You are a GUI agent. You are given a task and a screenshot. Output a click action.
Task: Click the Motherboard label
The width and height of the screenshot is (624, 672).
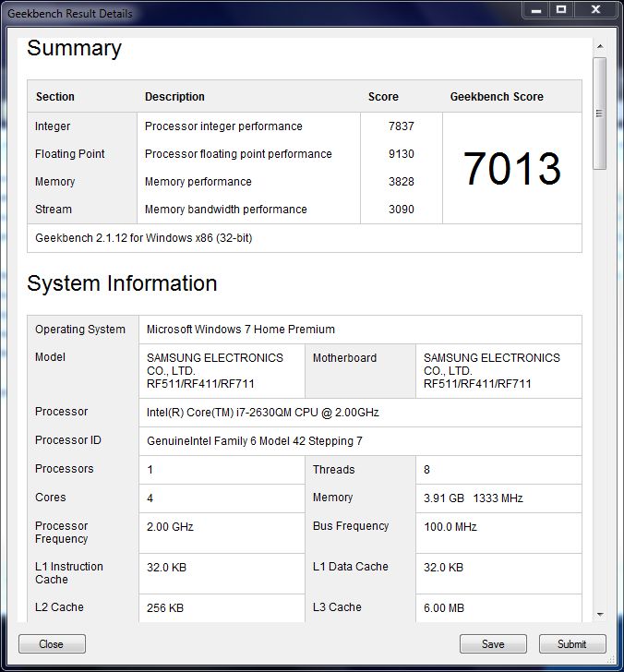point(344,358)
